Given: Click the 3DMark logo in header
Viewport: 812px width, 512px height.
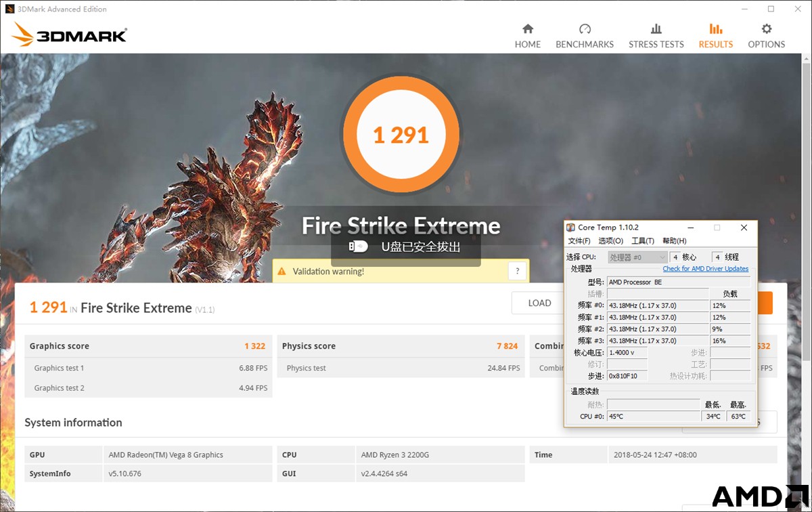Looking at the screenshot, I should (x=70, y=35).
